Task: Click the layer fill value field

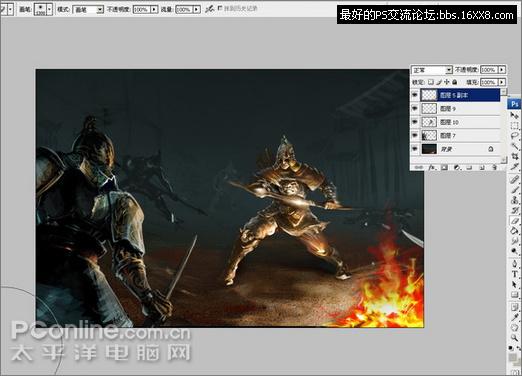Action: (489, 82)
